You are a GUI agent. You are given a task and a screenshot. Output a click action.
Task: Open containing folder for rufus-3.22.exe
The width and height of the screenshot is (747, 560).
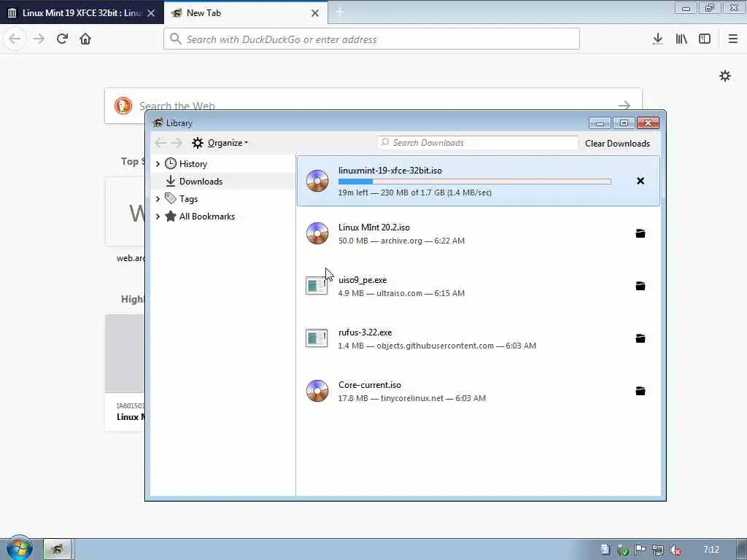640,338
